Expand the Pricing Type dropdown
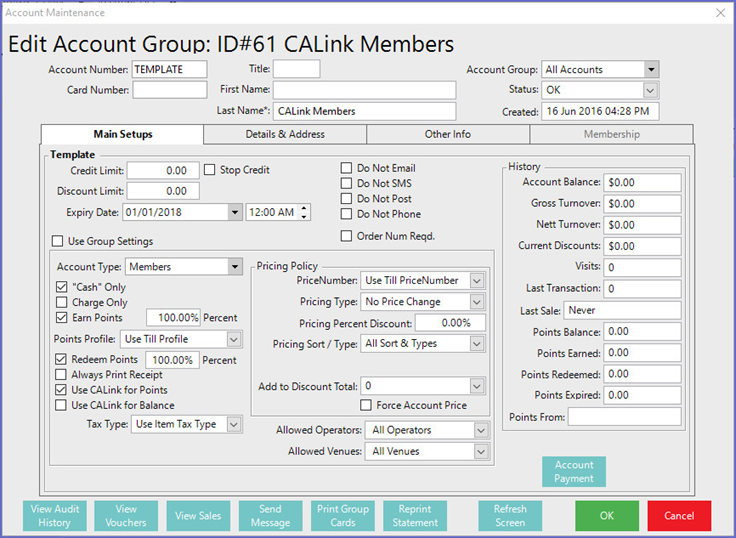The image size is (736, 538). coord(477,302)
